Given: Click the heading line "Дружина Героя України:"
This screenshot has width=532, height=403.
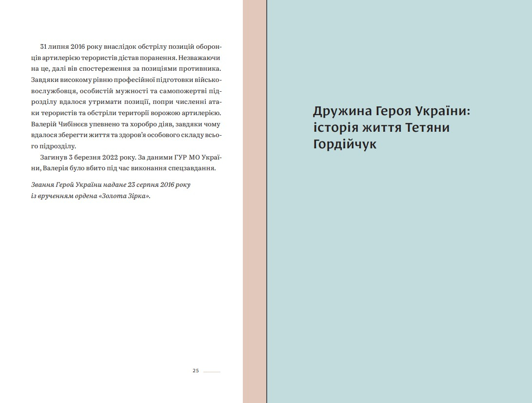Looking at the screenshot, I should pos(392,111).
